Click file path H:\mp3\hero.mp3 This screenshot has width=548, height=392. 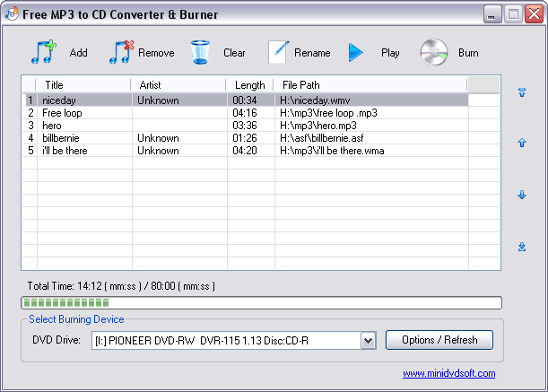(x=318, y=126)
